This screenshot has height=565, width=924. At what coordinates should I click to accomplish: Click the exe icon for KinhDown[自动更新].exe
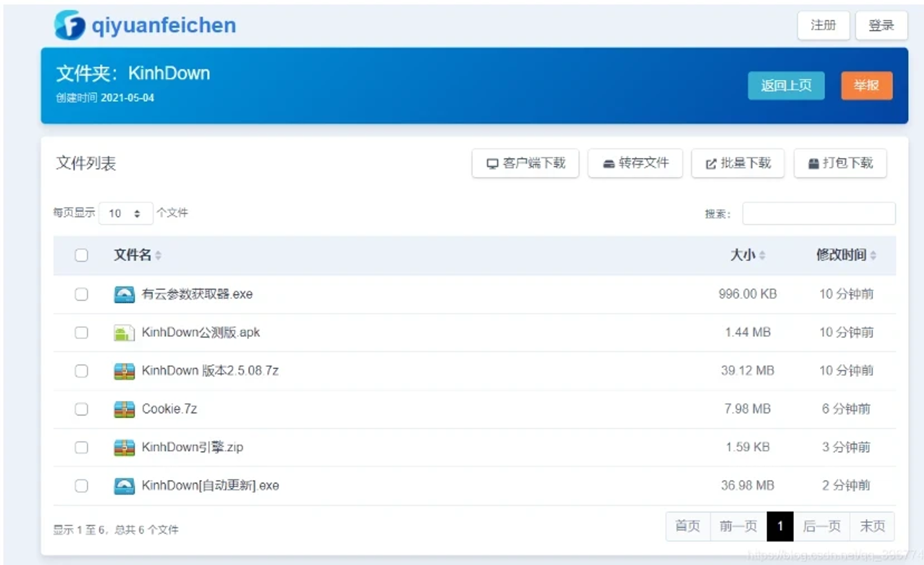(x=124, y=486)
